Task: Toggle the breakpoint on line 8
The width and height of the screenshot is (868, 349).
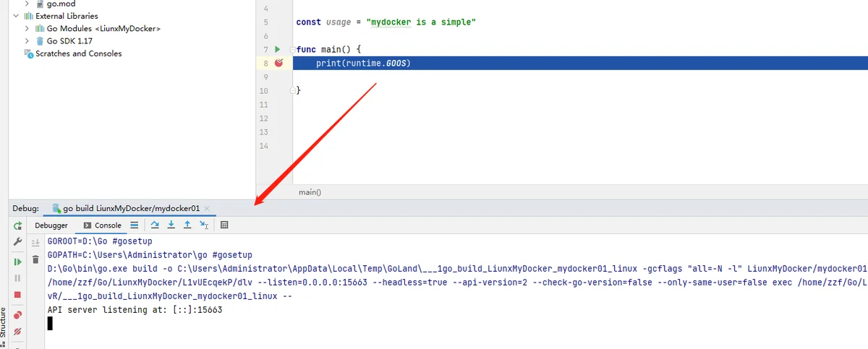Action: coord(278,63)
